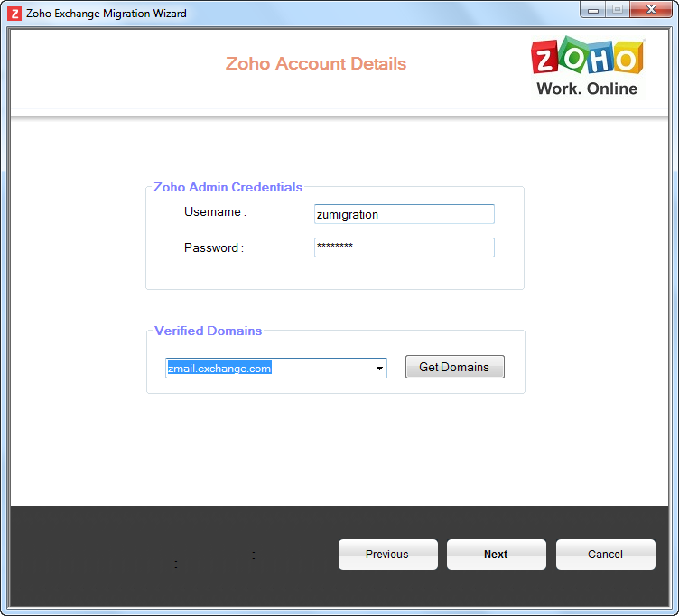Viewport: 679px width, 616px height.
Task: Close the Zoho Exchange Migration Wizard
Action: 649,9
